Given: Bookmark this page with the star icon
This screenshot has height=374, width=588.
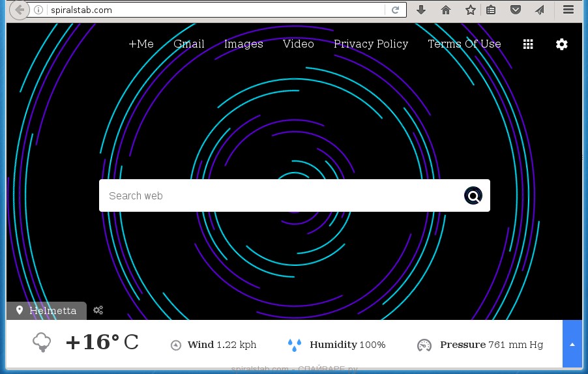Looking at the screenshot, I should pyautogui.click(x=470, y=10).
